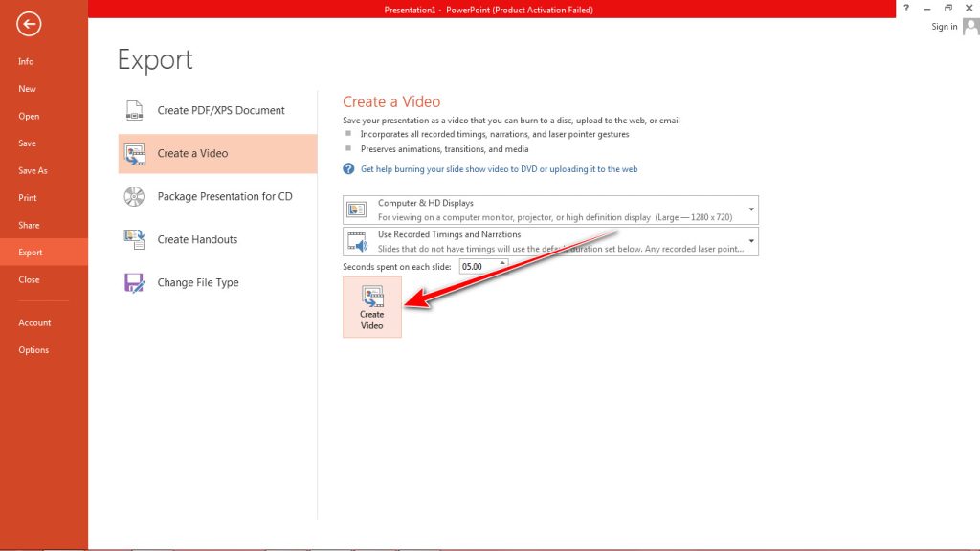Image resolution: width=980 pixels, height=551 pixels.
Task: Open the Account settings
Action: tap(35, 322)
